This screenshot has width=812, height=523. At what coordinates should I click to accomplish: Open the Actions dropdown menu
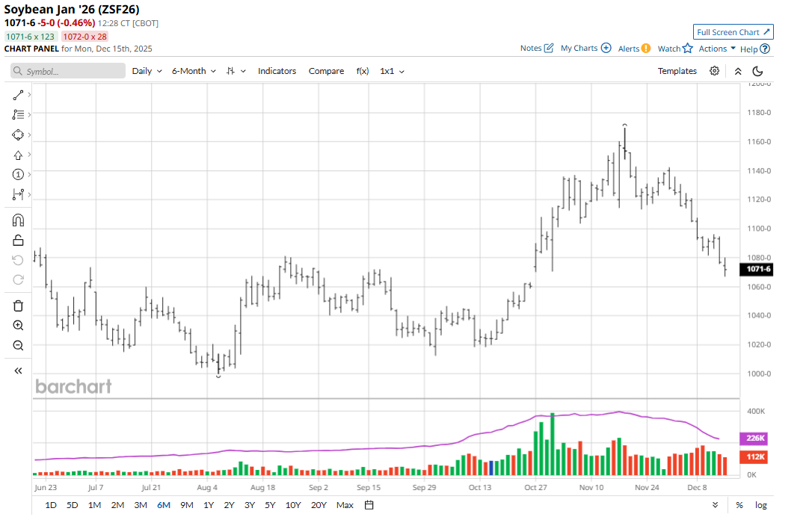[x=717, y=48]
